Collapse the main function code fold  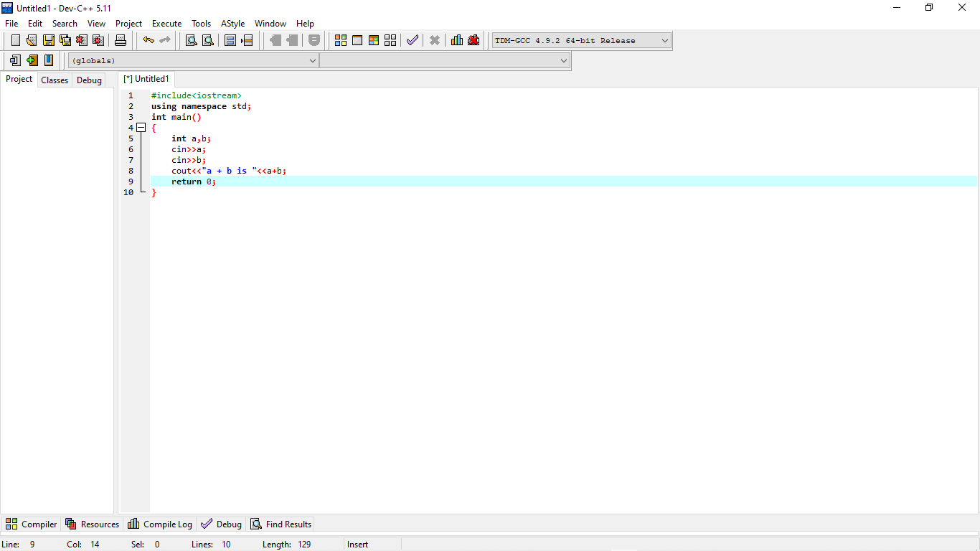(x=141, y=127)
